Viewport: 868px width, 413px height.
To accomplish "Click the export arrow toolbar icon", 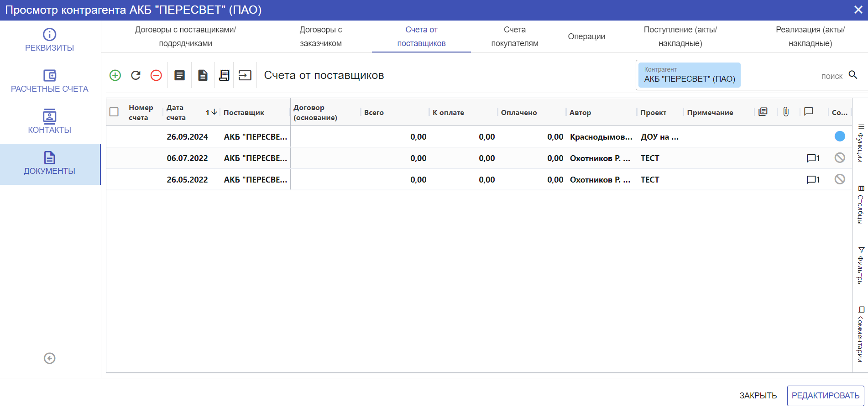I will [245, 75].
